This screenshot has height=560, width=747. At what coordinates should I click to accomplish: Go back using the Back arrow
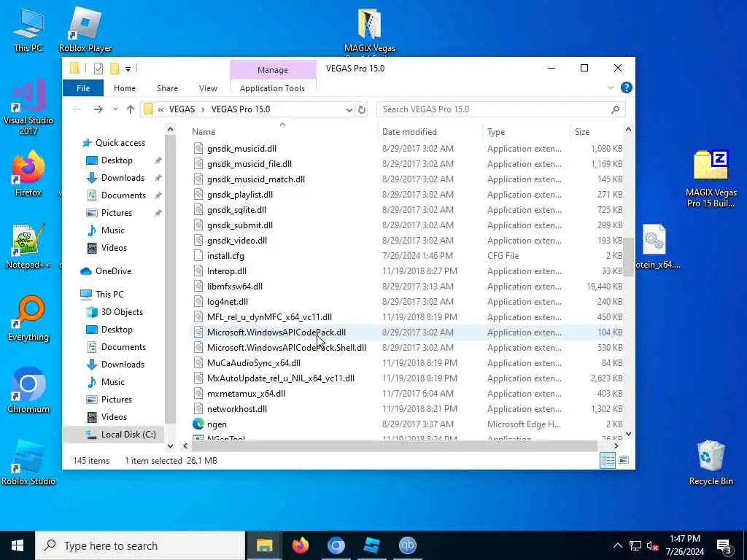77,109
